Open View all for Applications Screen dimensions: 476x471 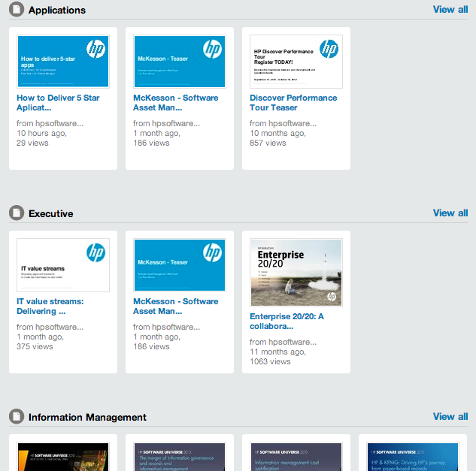tap(450, 10)
